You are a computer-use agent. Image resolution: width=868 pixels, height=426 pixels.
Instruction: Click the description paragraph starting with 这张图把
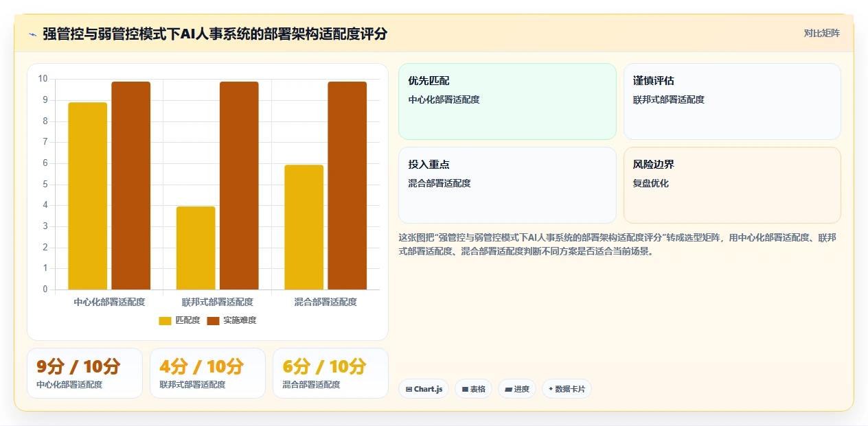tap(619, 244)
